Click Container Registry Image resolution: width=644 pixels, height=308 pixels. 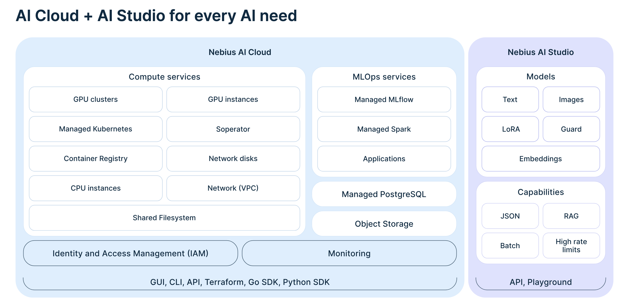pos(96,158)
